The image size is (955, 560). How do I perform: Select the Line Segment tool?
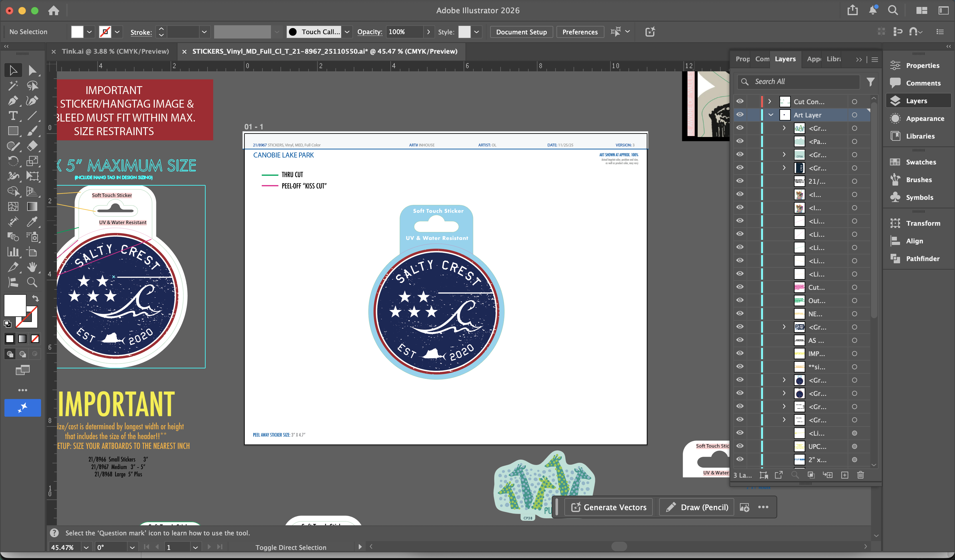click(32, 116)
